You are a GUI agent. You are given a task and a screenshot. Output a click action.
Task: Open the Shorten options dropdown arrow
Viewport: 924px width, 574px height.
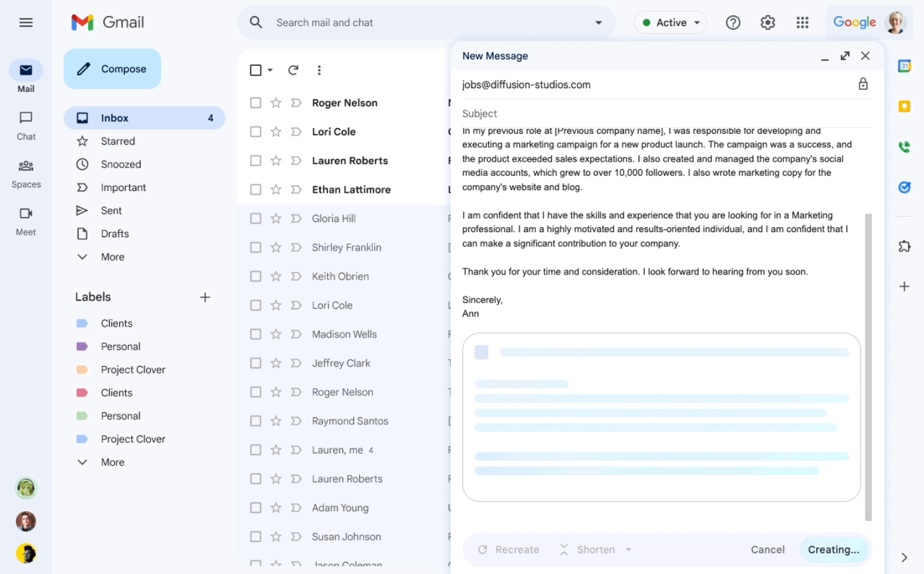click(628, 549)
